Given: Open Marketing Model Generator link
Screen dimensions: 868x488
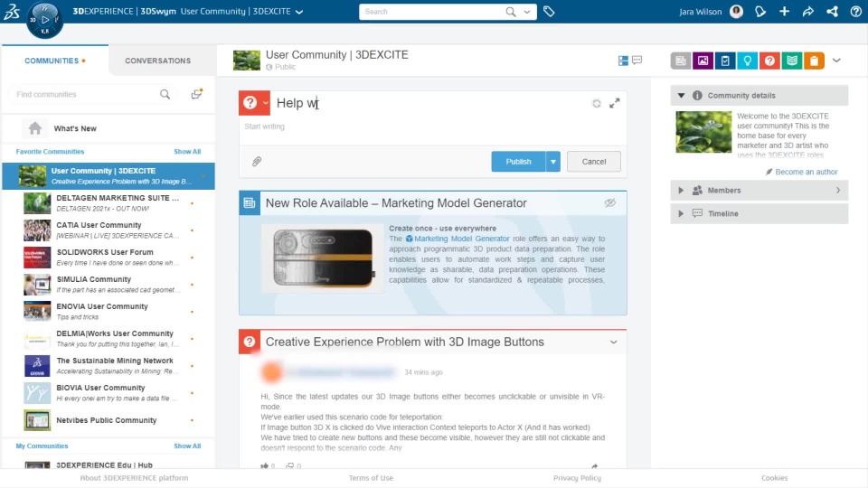Looking at the screenshot, I should (x=462, y=239).
